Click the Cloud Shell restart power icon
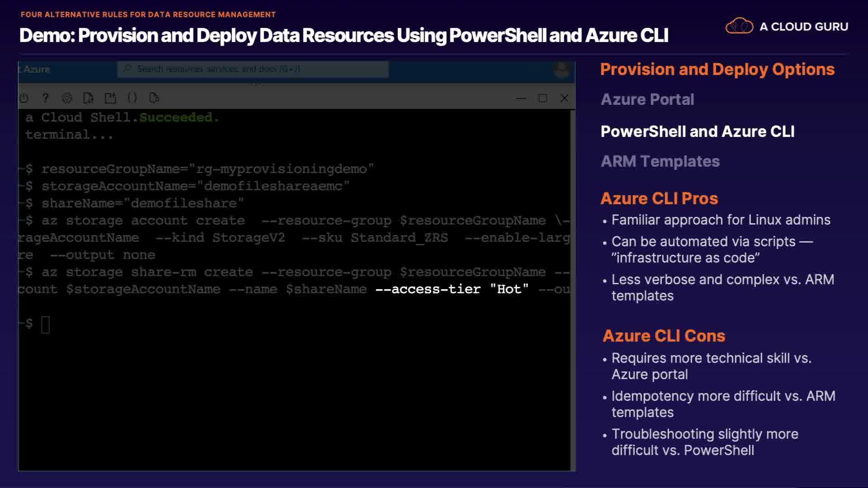The height and width of the screenshot is (488, 868). click(x=24, y=98)
